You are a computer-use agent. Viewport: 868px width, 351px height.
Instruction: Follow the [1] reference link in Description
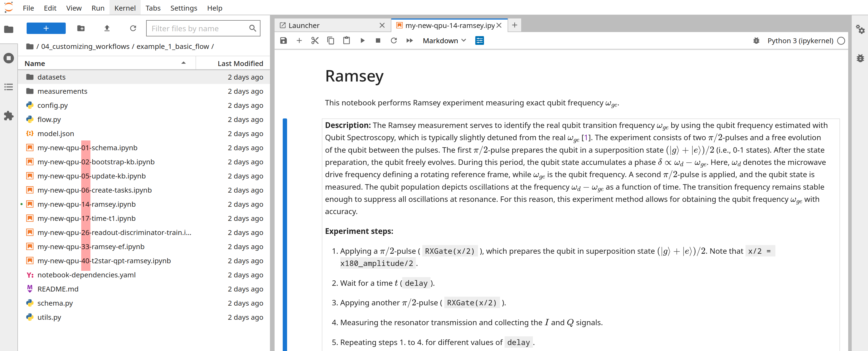(586, 137)
